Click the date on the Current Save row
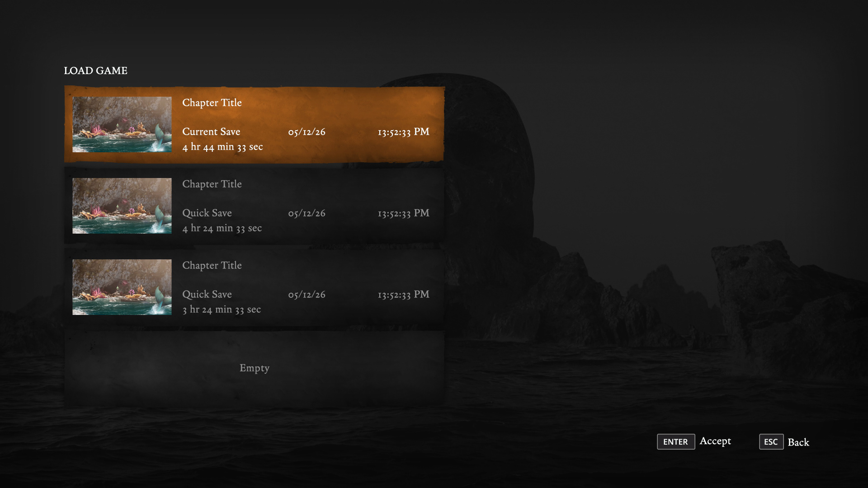The image size is (868, 488). (307, 132)
